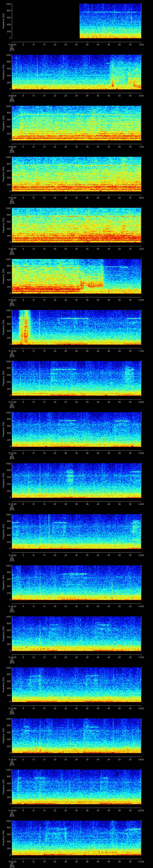Screen dimensions: 153x868
Task: Click the 5:13:00 start time label
Action: click(x=12, y=504)
